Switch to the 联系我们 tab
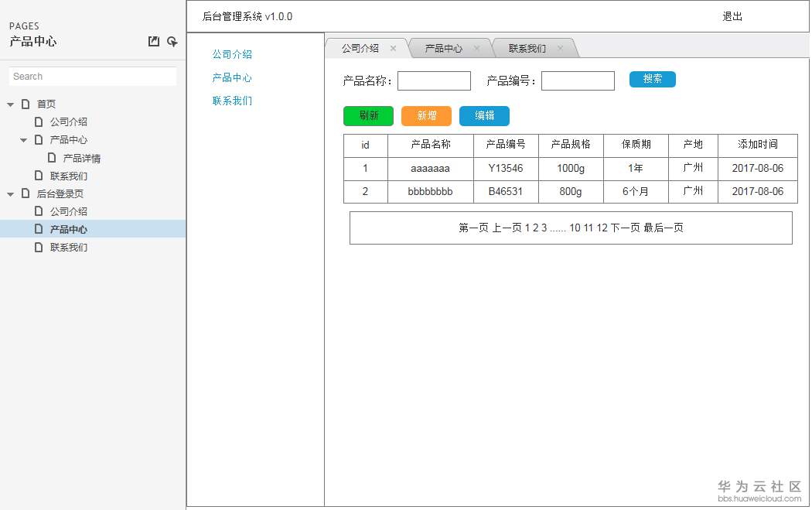 527,48
